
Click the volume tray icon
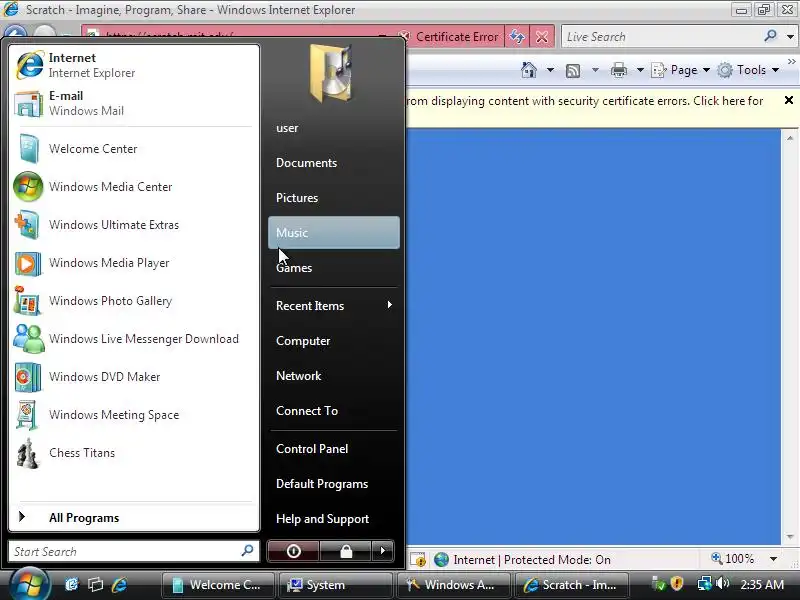click(x=723, y=583)
